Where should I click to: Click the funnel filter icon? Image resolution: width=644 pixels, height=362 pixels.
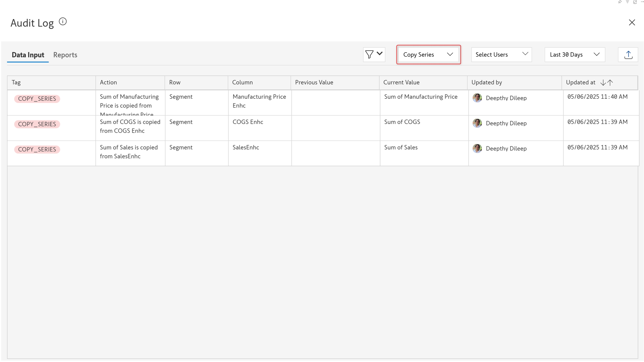pyautogui.click(x=369, y=55)
